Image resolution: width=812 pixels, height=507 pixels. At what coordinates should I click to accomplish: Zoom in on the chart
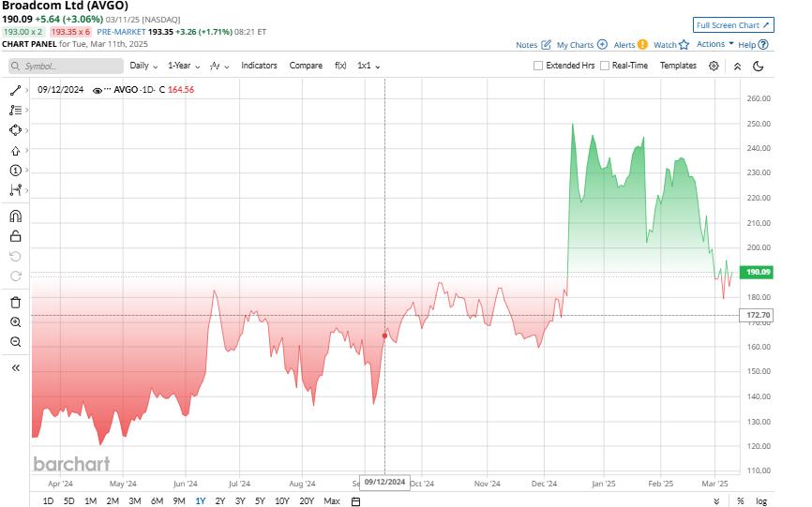coord(16,322)
